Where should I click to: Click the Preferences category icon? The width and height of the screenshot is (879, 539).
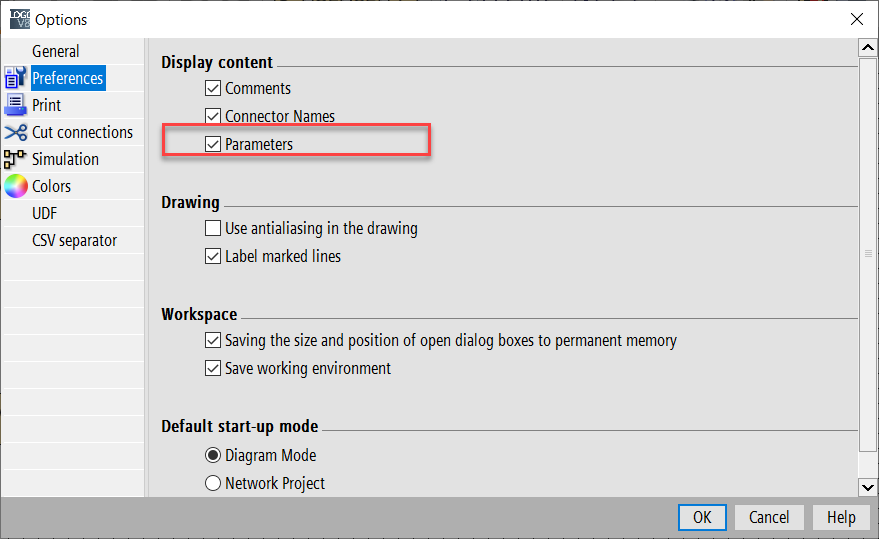click(15, 78)
